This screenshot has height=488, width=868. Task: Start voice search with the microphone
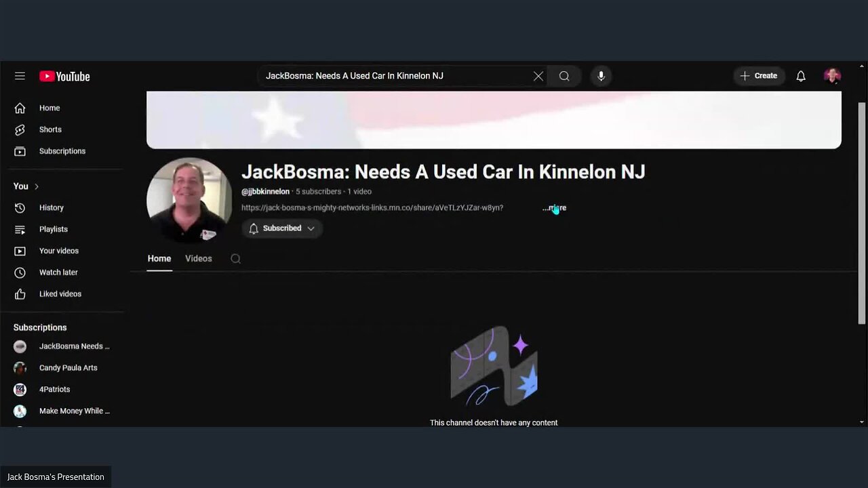[601, 76]
